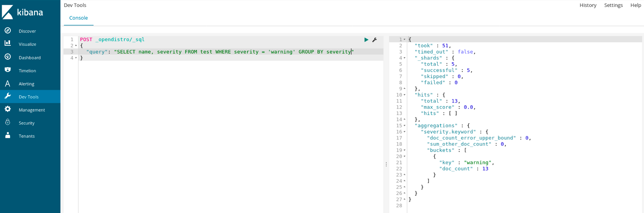Open Tenants in the sidebar
The width and height of the screenshot is (644, 213).
27,136
